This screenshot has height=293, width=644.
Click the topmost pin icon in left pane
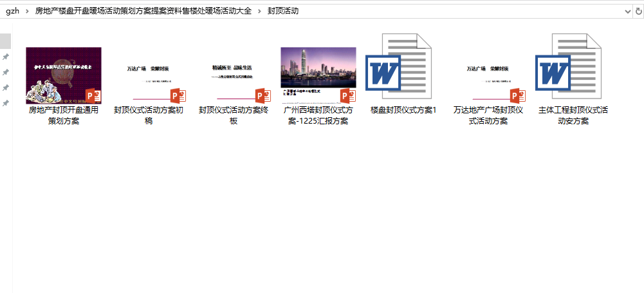(6, 57)
